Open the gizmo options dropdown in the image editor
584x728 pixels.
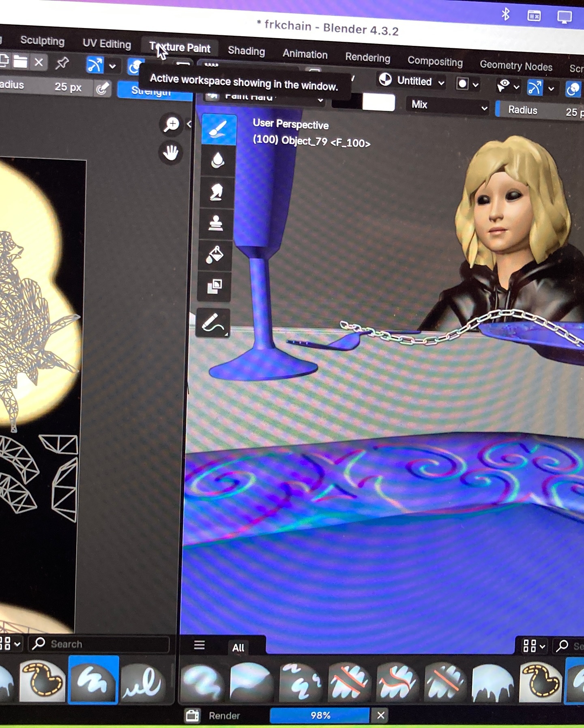pos(112,66)
